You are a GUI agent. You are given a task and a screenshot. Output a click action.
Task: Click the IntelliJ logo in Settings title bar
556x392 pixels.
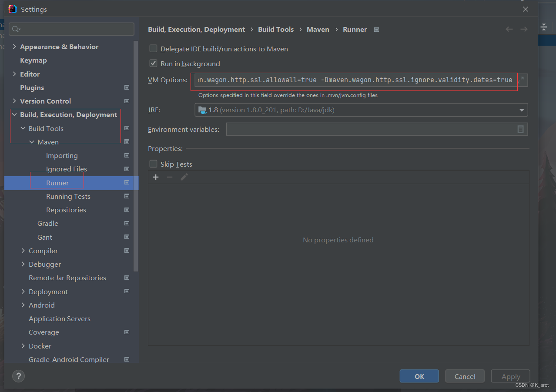[13, 9]
